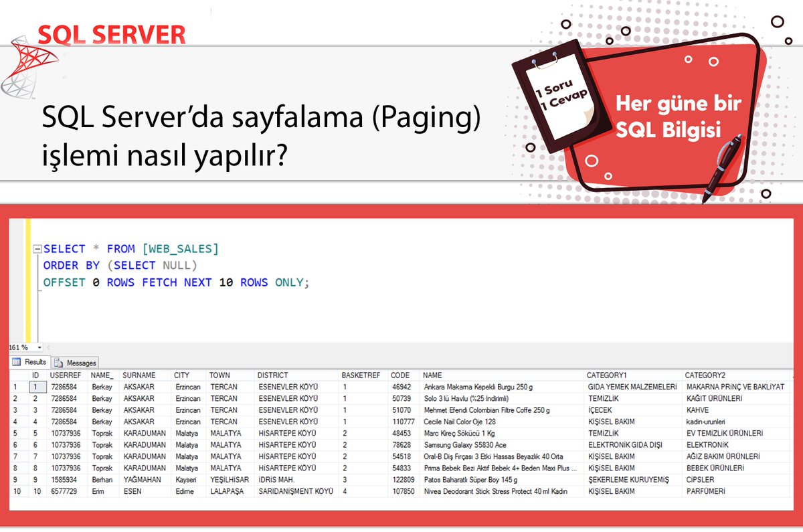Screen dimensions: 803x532
Task: Select the cell with value 7286584
Action: (x=64, y=387)
